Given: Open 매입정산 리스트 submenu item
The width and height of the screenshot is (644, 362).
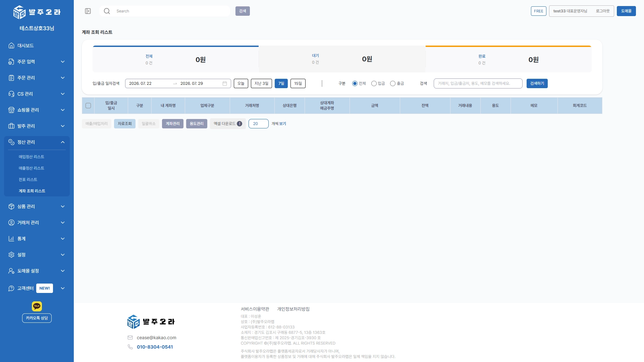Looking at the screenshot, I should coord(32,157).
